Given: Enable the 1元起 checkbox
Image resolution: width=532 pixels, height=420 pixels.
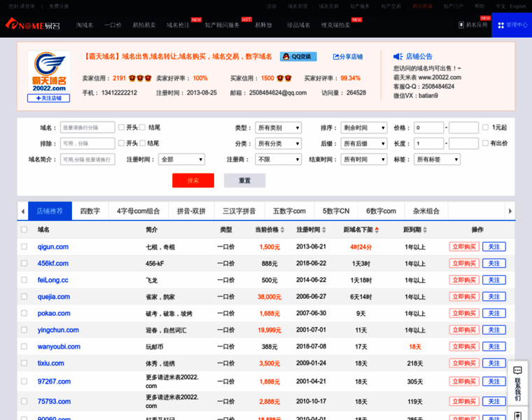Looking at the screenshot, I should tap(486, 127).
